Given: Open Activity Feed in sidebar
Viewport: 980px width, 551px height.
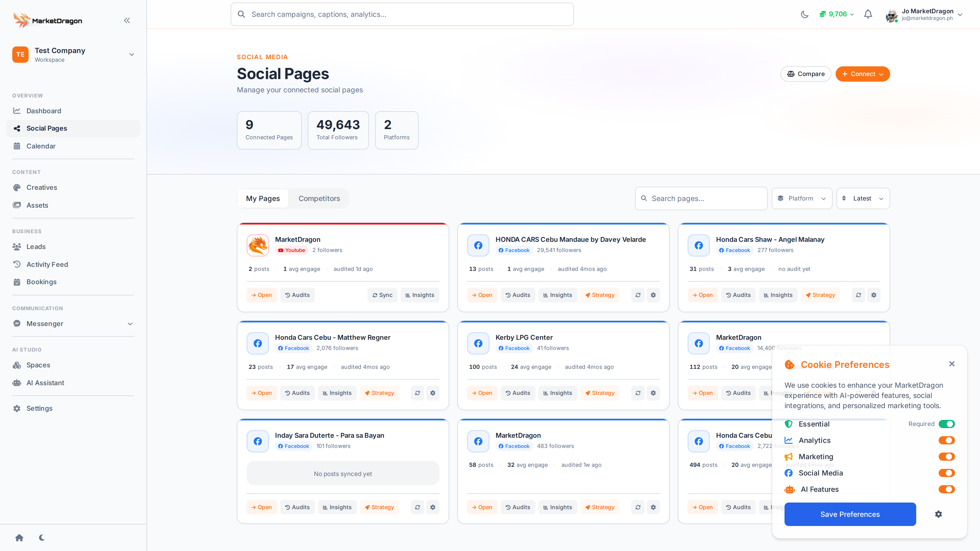Looking at the screenshot, I should tap(73, 265).
